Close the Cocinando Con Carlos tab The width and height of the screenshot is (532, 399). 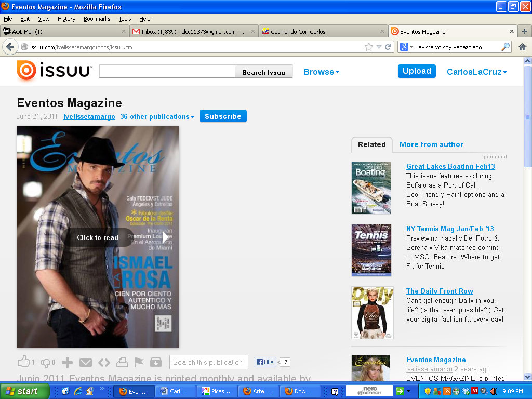tap(382, 31)
